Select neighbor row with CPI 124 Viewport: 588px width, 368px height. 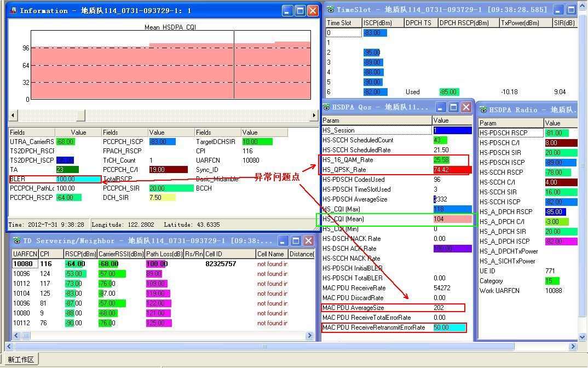tap(163, 274)
